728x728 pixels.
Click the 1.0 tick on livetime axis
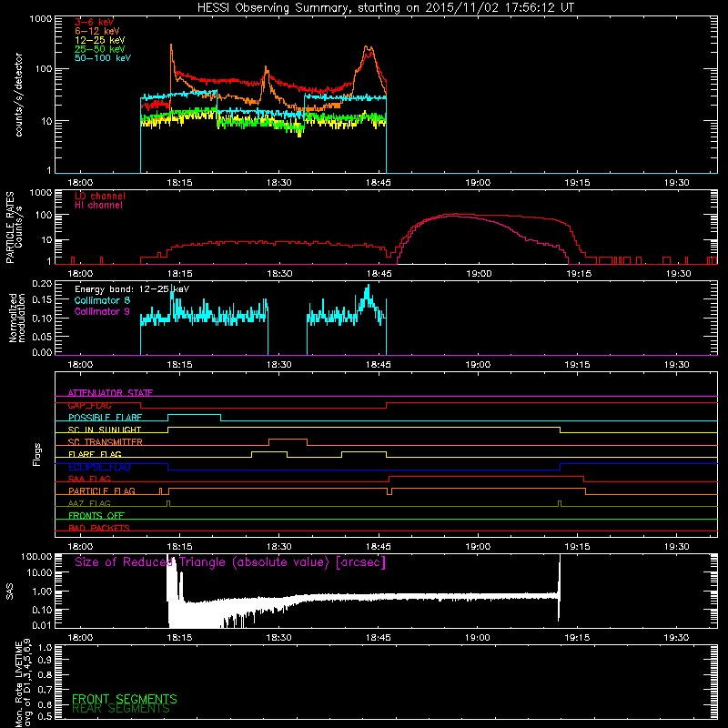45,648
